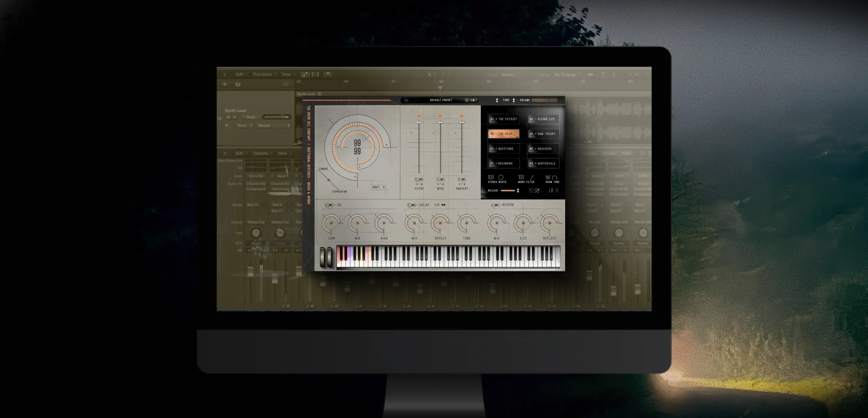
Task: Click the Volume slider in header
Action: pyautogui.click(x=545, y=100)
